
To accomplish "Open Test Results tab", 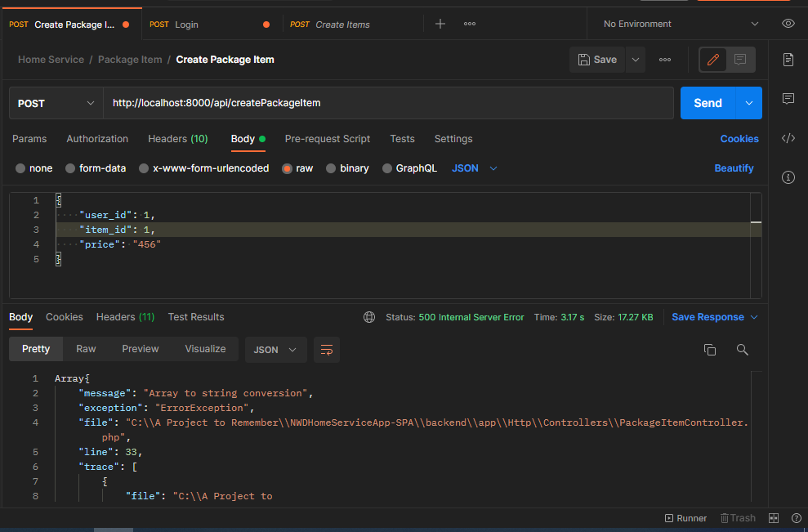I will pyautogui.click(x=196, y=317).
